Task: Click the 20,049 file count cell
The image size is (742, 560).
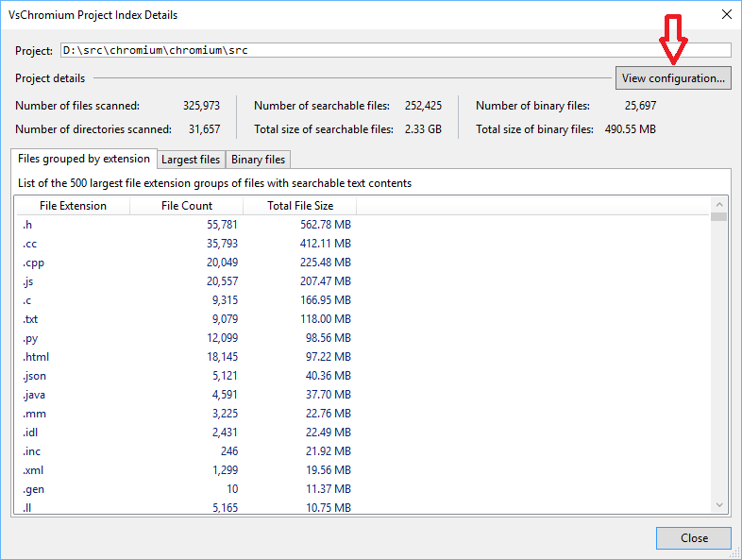Action: pyautogui.click(x=222, y=263)
